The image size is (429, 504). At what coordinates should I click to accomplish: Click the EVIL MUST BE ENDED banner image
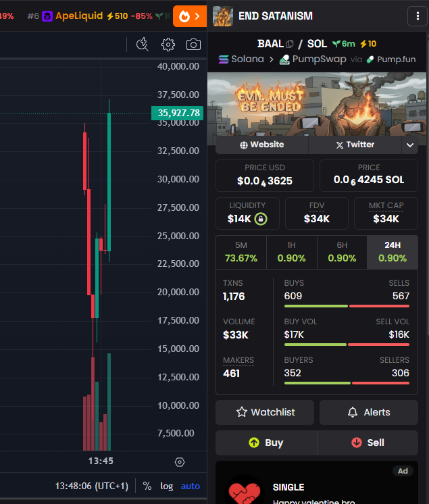[317, 104]
